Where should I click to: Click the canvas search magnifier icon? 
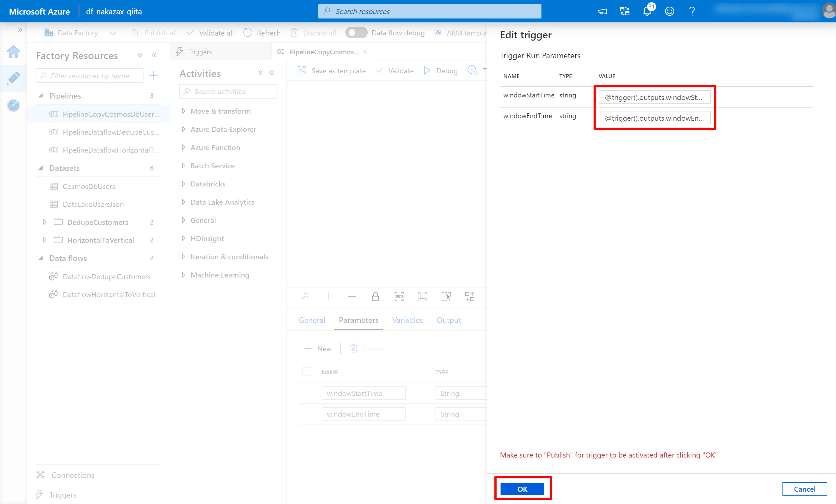click(x=305, y=297)
